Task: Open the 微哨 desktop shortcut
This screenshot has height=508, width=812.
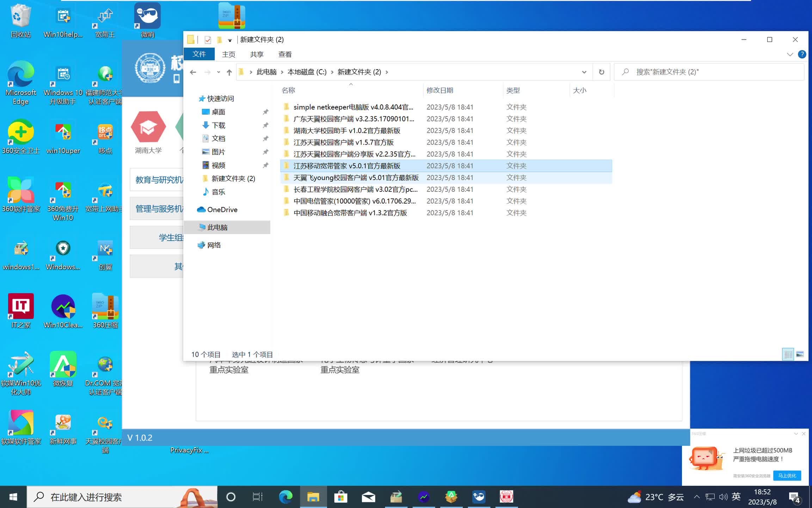Action: pos(147,20)
